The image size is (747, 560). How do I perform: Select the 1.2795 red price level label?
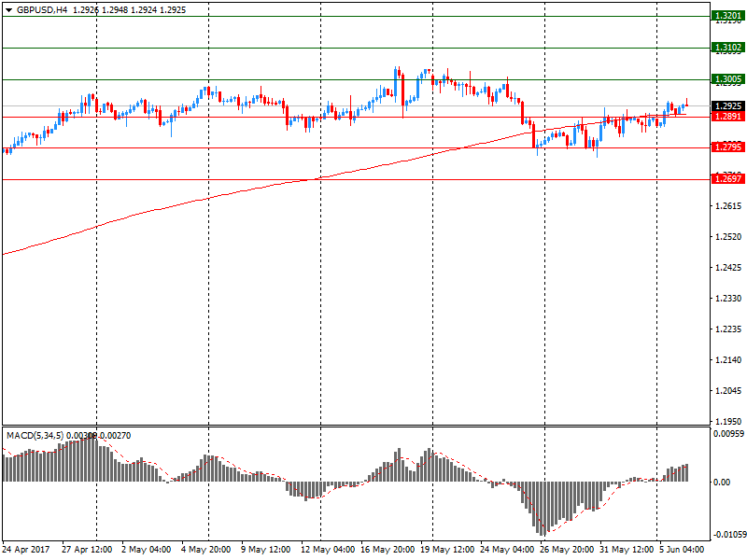point(728,147)
